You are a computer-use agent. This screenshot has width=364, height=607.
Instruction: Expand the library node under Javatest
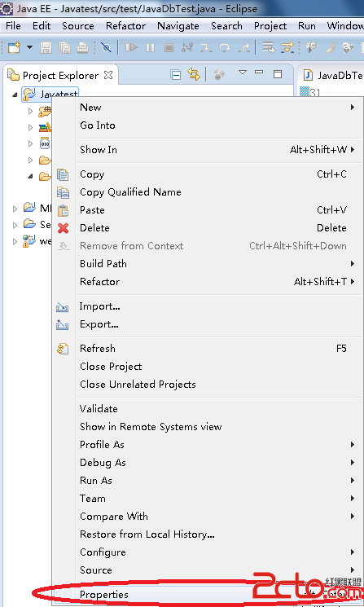[x=31, y=127]
